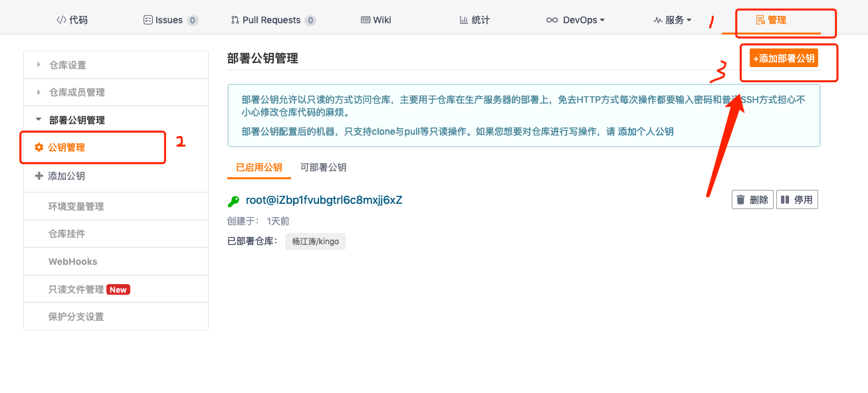This screenshot has width=868, height=393.
Task: Open 仓库挂件 in the sidebar
Action: [116, 234]
